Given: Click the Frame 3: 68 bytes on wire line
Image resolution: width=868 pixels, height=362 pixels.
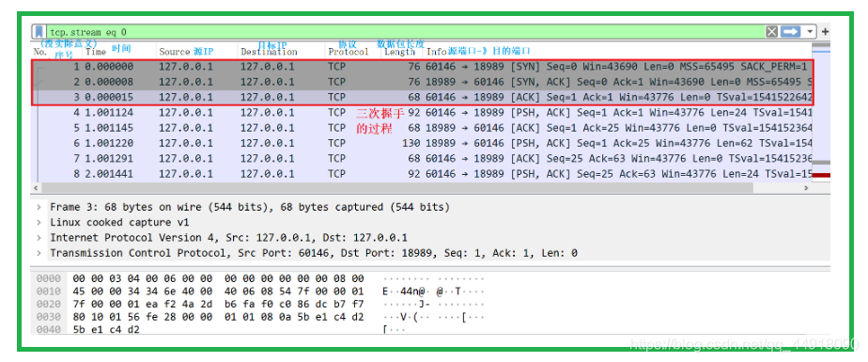Looking at the screenshot, I should [250, 208].
